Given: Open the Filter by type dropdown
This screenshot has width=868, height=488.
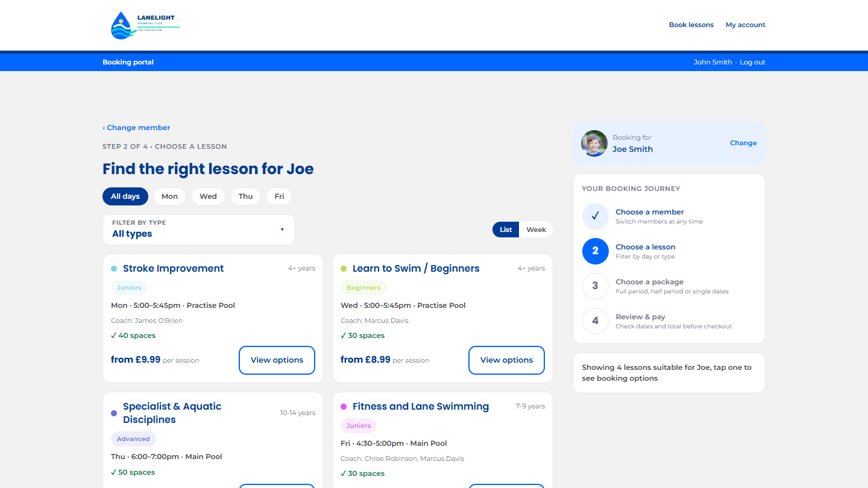Looking at the screenshot, I should [x=199, y=230].
